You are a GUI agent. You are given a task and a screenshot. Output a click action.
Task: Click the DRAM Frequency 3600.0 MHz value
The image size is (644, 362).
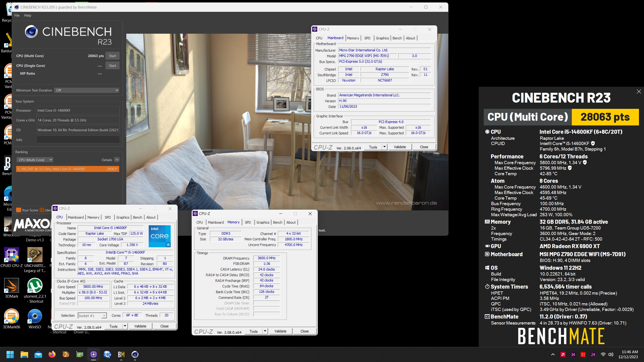point(266,258)
